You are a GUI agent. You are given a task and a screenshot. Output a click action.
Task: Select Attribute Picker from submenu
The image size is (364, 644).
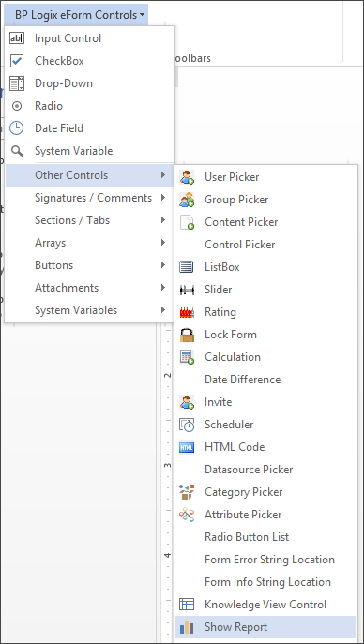click(x=266, y=515)
